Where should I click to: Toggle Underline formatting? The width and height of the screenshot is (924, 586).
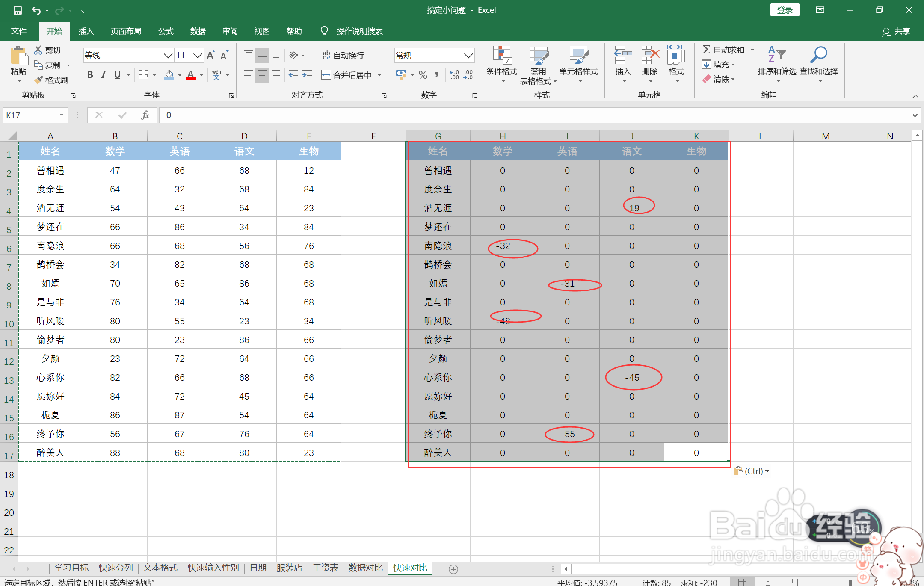[117, 75]
